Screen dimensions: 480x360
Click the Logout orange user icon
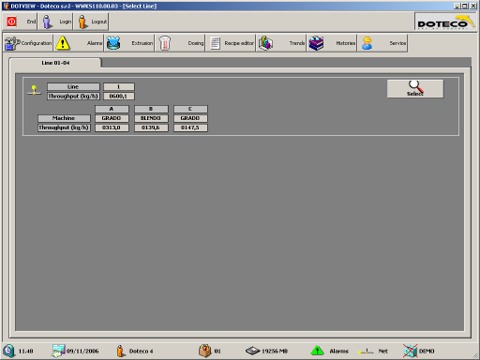pos(82,22)
